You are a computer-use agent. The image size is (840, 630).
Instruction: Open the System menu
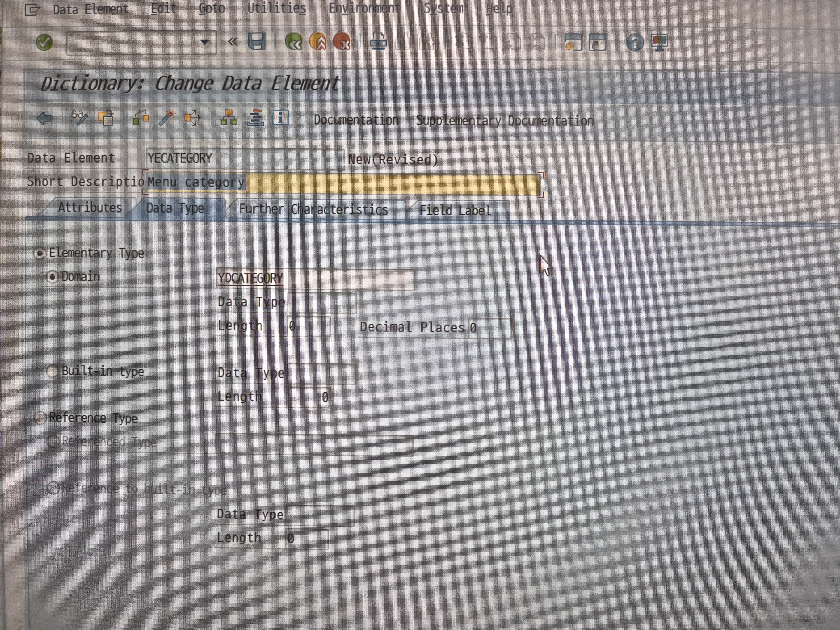point(444,8)
